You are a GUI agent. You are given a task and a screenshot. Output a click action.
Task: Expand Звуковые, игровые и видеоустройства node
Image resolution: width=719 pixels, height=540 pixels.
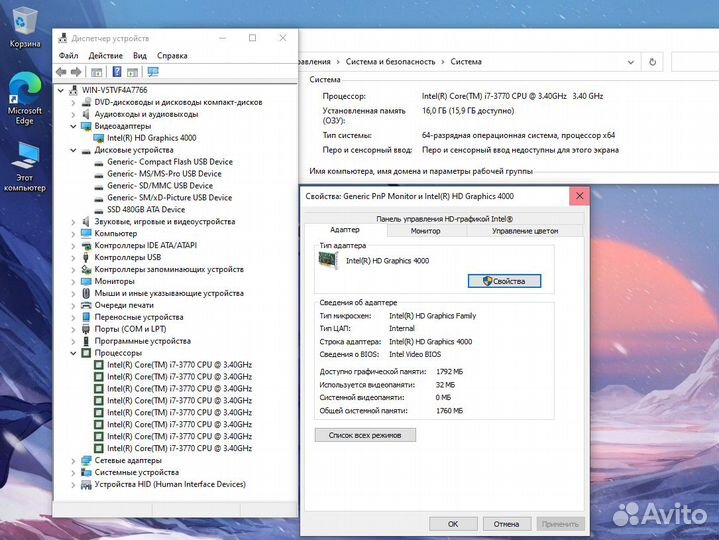[73, 222]
